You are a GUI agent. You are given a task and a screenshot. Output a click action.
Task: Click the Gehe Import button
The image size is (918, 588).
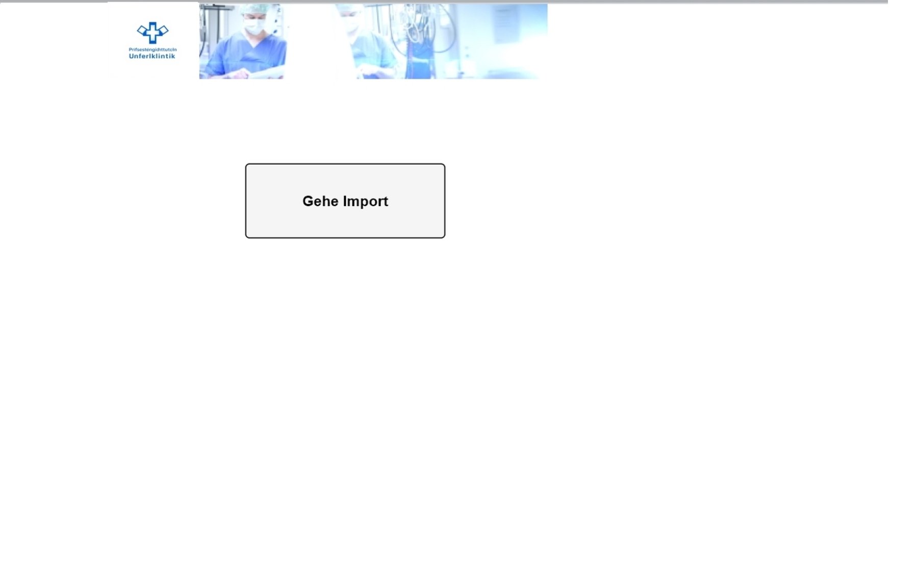coord(345,201)
